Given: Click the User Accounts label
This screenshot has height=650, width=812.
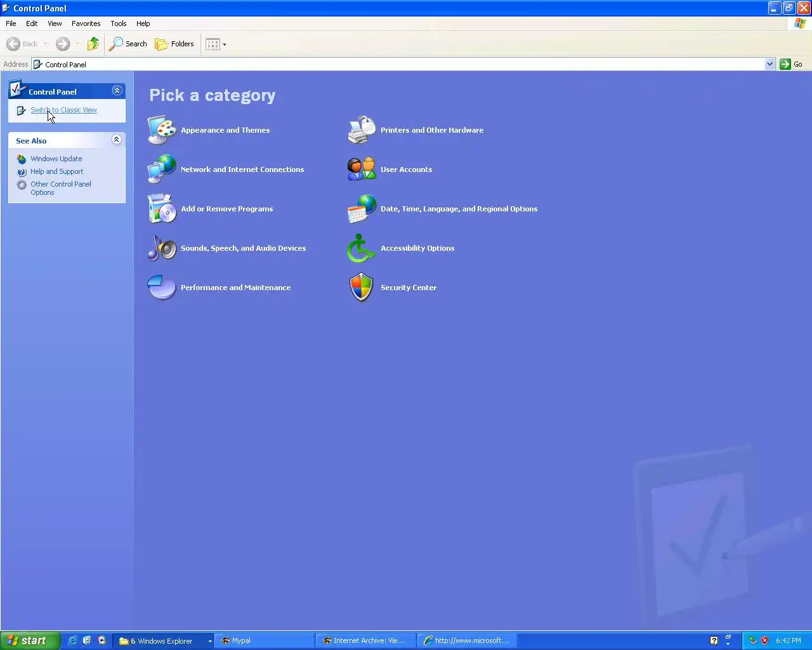Looking at the screenshot, I should tap(406, 169).
